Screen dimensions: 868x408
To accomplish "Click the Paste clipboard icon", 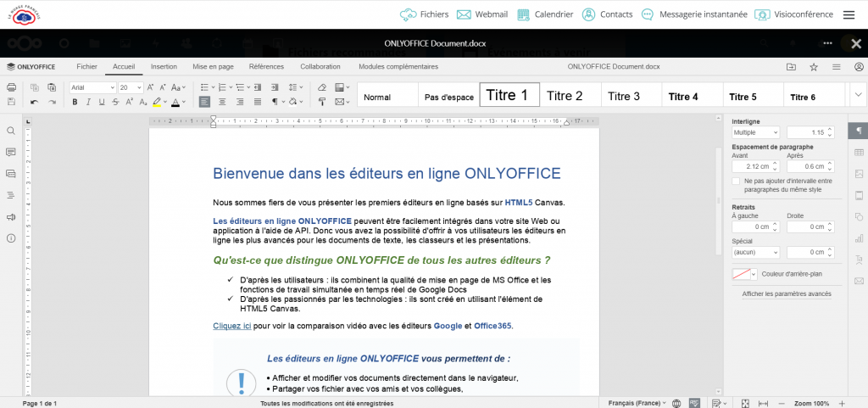I will pyautogui.click(x=52, y=87).
